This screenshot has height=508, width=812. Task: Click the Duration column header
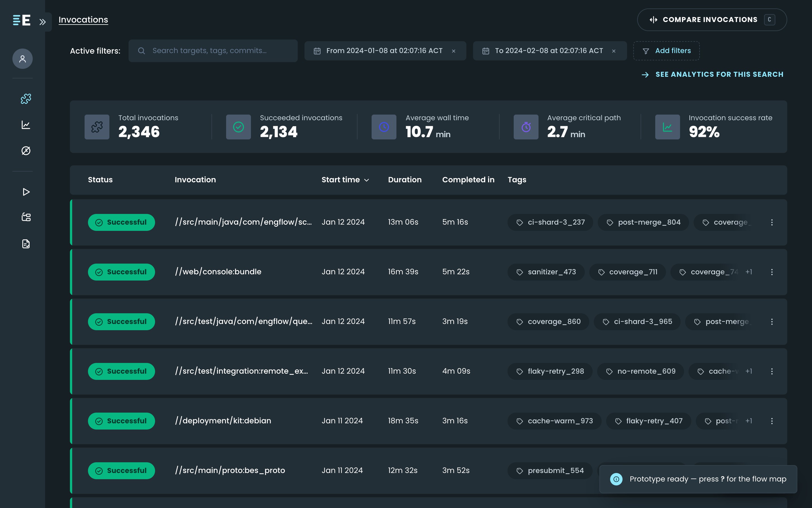point(405,180)
